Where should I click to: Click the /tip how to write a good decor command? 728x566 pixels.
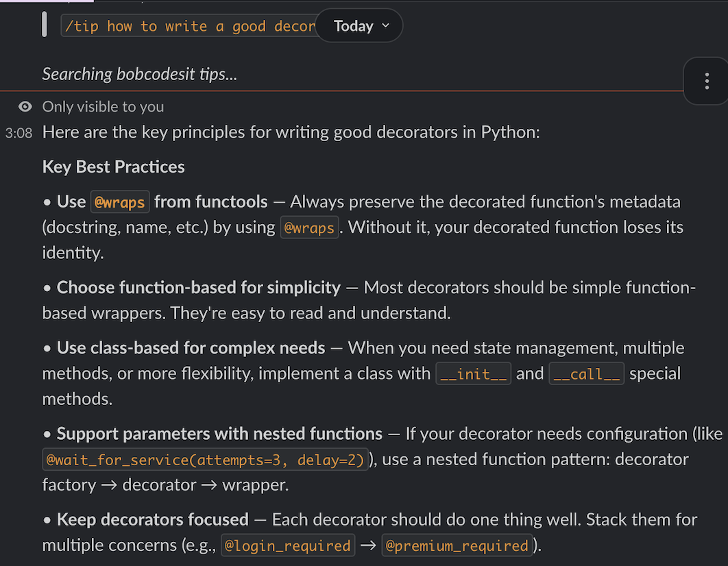[189, 26]
